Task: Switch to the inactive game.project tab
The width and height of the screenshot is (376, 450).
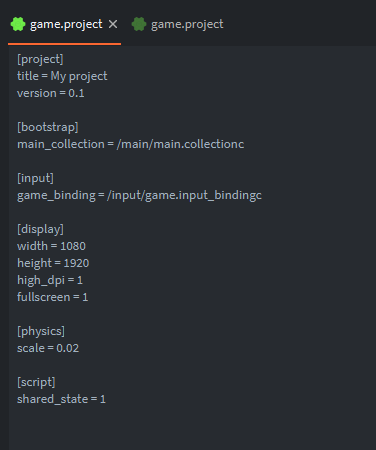Action: [178, 24]
